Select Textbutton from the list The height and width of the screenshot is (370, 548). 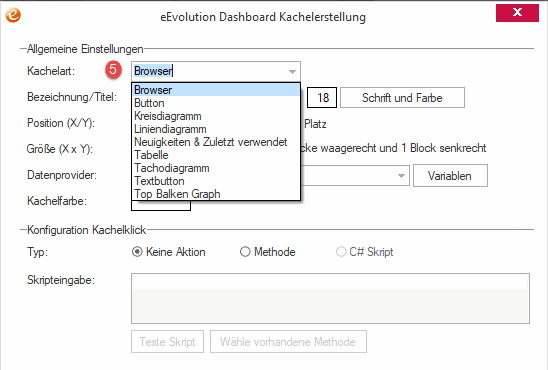pyautogui.click(x=216, y=181)
